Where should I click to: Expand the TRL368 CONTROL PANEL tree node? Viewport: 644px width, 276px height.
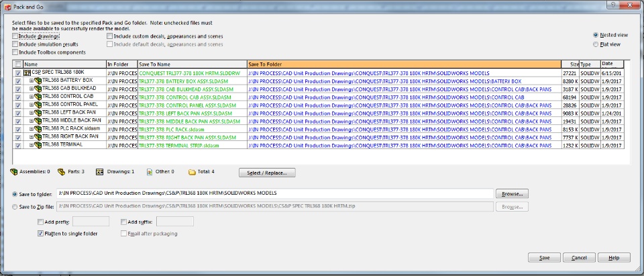[32, 105]
